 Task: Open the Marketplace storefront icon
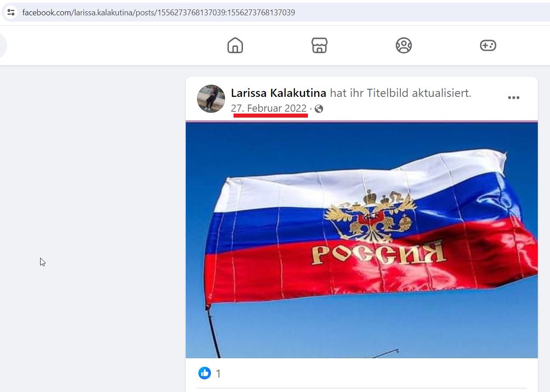tap(319, 46)
